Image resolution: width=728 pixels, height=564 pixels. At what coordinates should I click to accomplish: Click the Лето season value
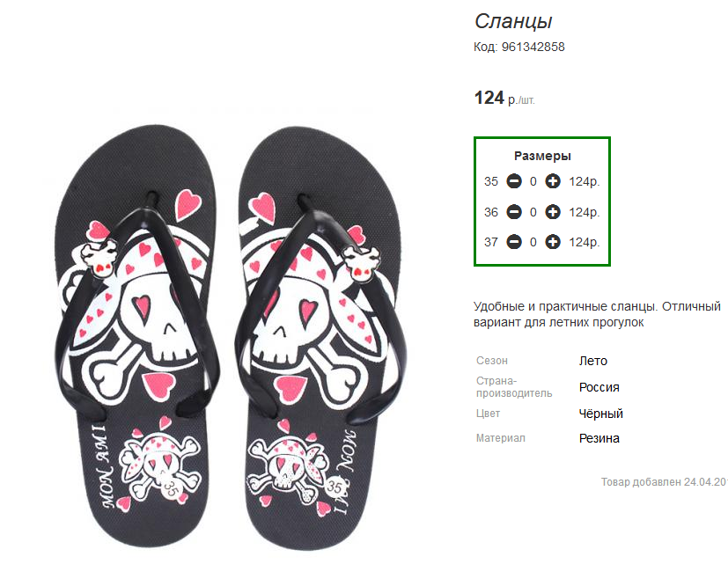tap(593, 361)
